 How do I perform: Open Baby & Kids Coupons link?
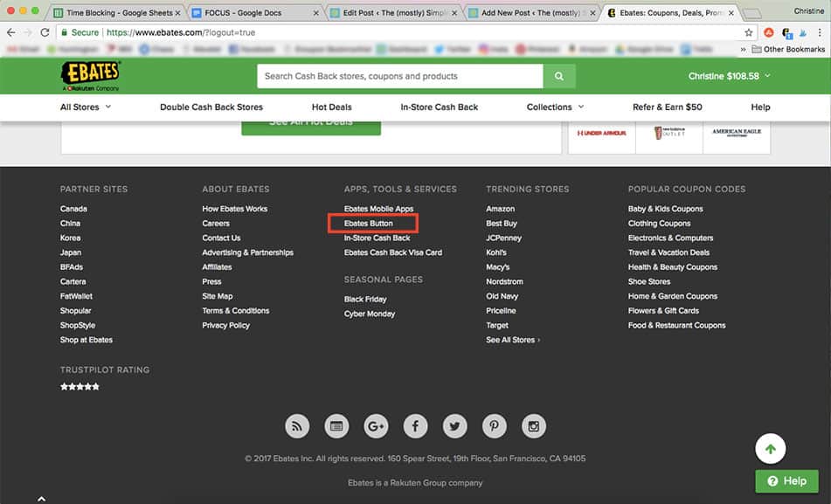coord(666,209)
